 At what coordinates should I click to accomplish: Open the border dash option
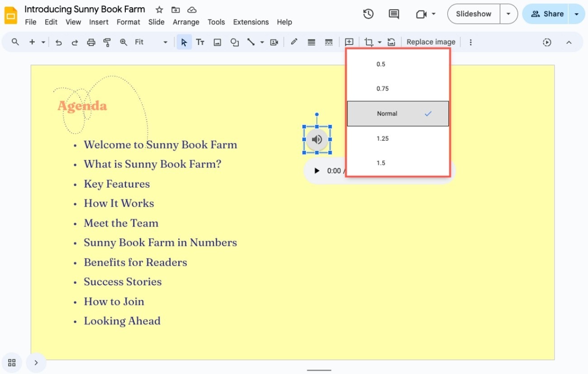pyautogui.click(x=329, y=42)
